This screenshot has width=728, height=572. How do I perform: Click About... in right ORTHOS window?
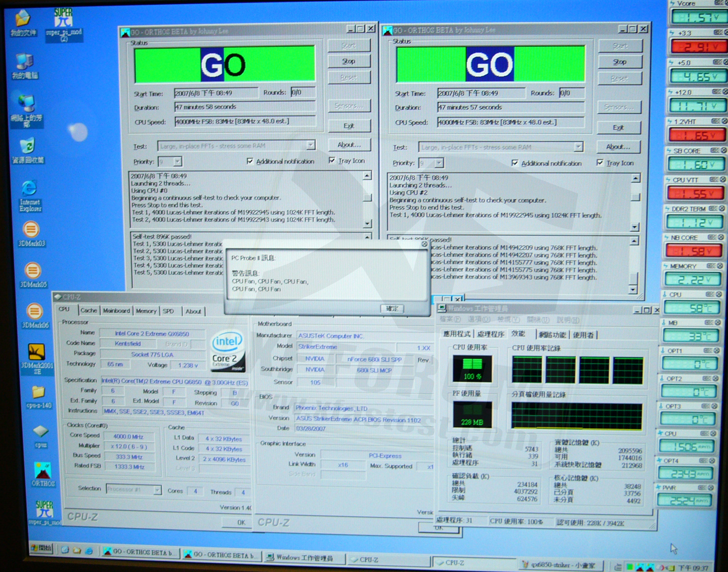click(618, 147)
